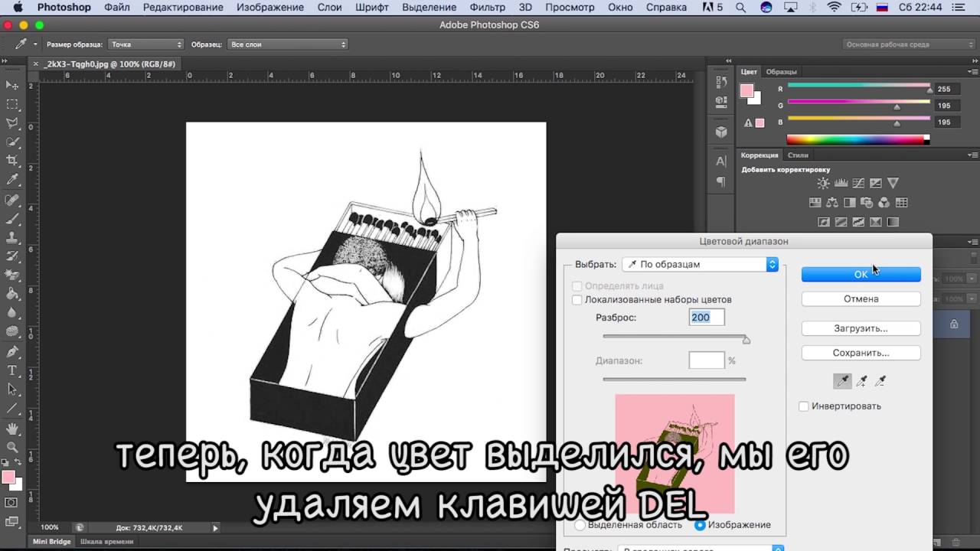Add a Curves adjustment from Коррекция panel

click(858, 183)
